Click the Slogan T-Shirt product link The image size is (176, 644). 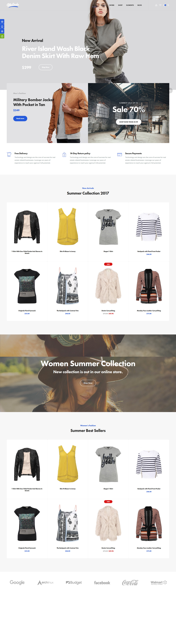[108, 251]
